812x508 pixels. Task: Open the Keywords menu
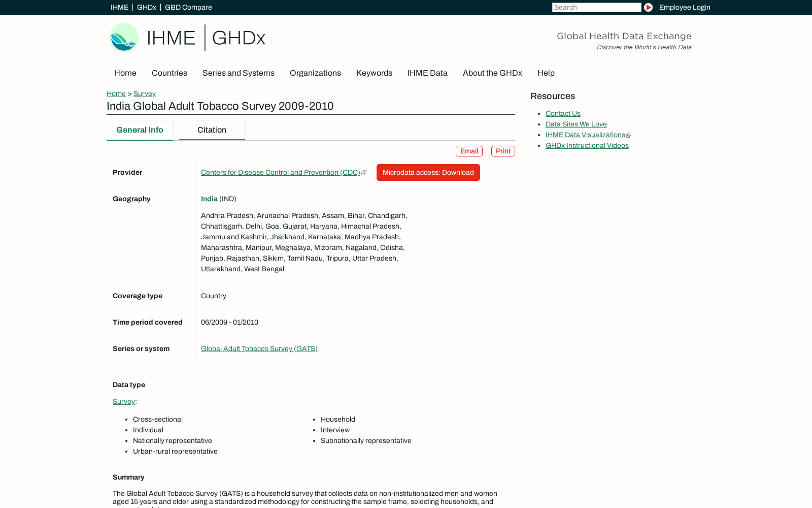tap(374, 73)
